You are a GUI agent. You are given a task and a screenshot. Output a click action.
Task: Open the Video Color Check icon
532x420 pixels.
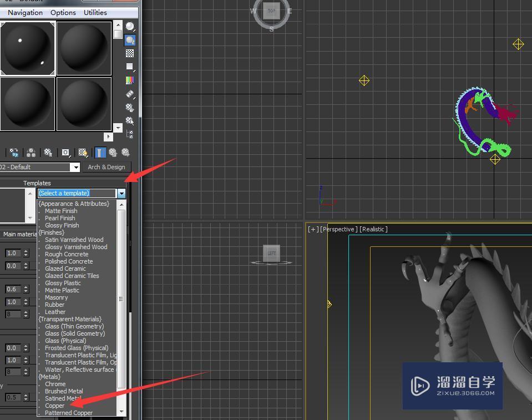[129, 79]
